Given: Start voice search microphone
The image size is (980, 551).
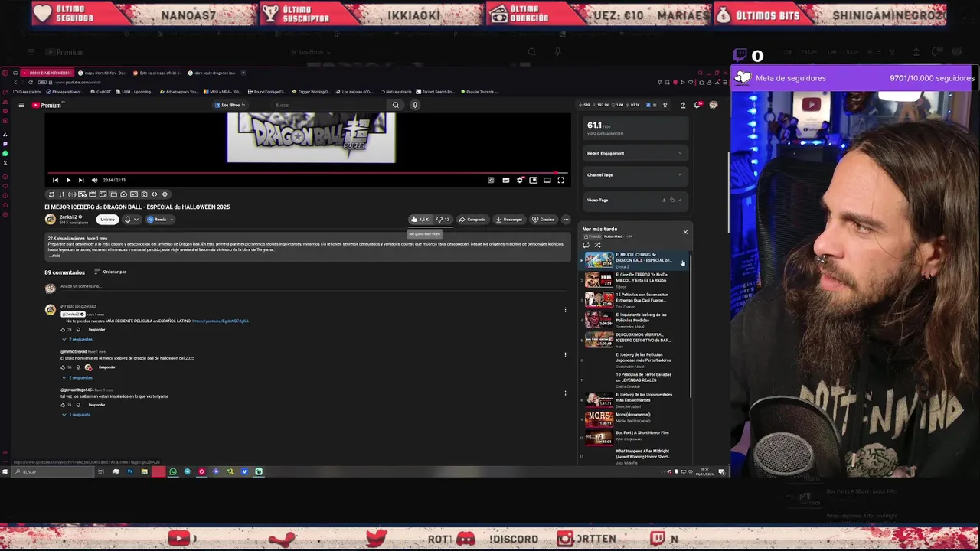Looking at the screenshot, I should pyautogui.click(x=415, y=105).
